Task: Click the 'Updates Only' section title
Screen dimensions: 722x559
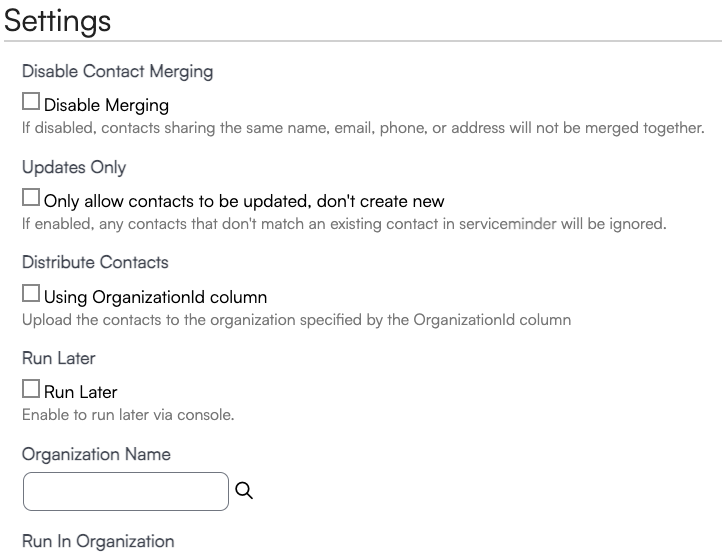Action: pos(74,168)
